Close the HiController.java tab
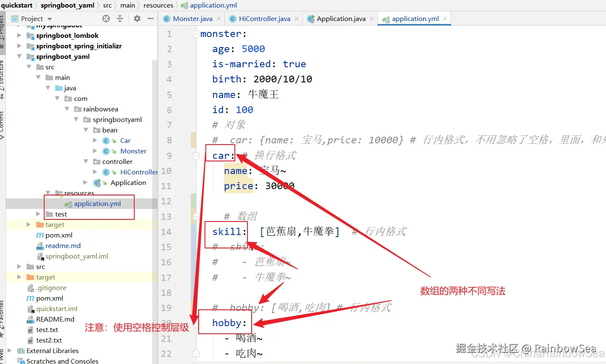The height and width of the screenshot is (364, 606). 297,18
